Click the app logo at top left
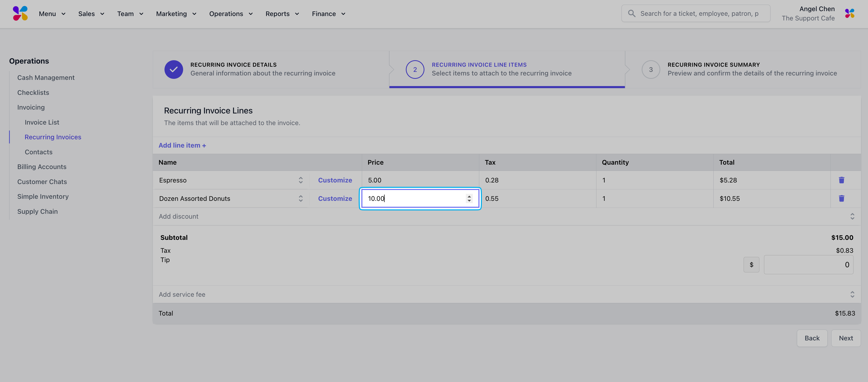Screen dimensions: 868x382 [20, 13]
